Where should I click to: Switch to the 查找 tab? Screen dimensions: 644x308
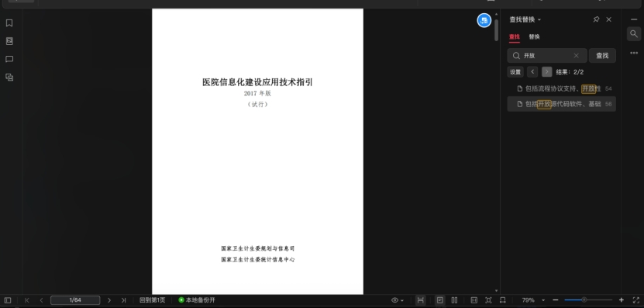(515, 36)
